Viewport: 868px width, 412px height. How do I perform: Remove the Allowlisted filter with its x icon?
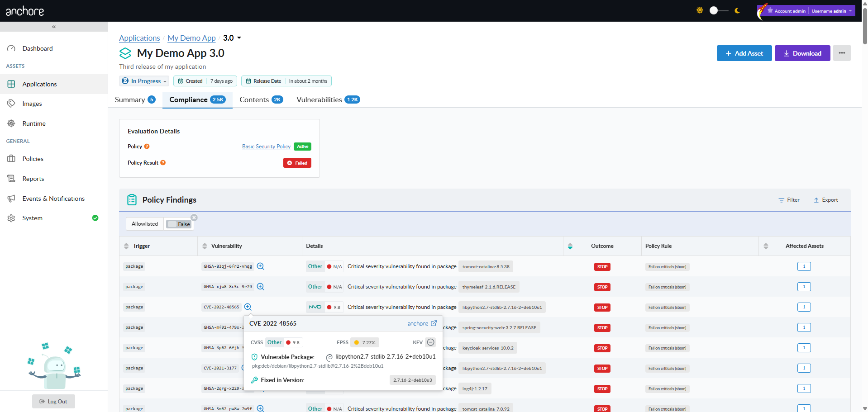click(x=194, y=218)
